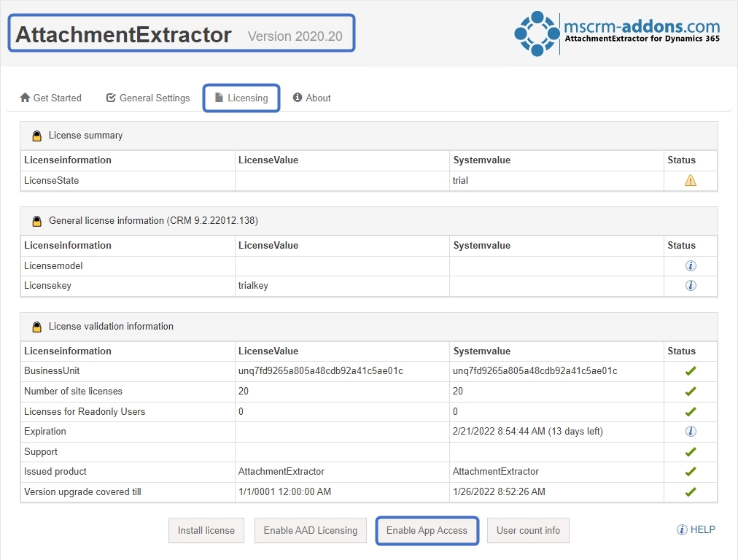738x560 pixels.
Task: Click BusinessUnit LicenseValue unq7fd9265a805a48cdb92a41c5ae01c
Action: tap(321, 371)
